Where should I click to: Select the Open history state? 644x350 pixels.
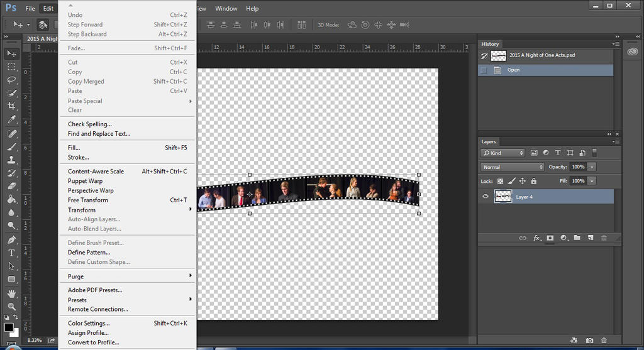coord(514,70)
